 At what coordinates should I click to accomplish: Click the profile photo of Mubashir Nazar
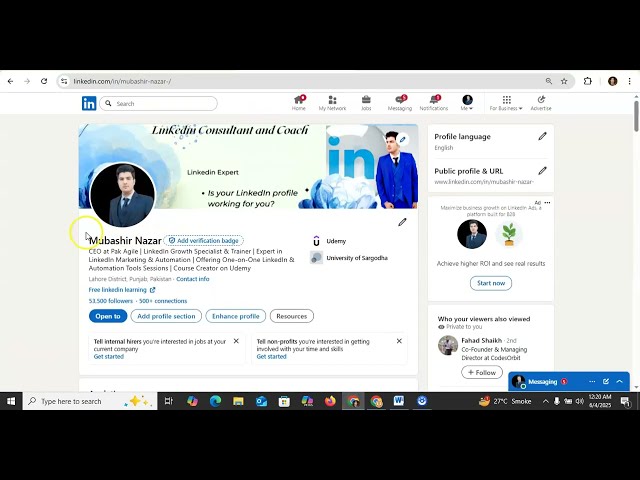click(x=122, y=195)
